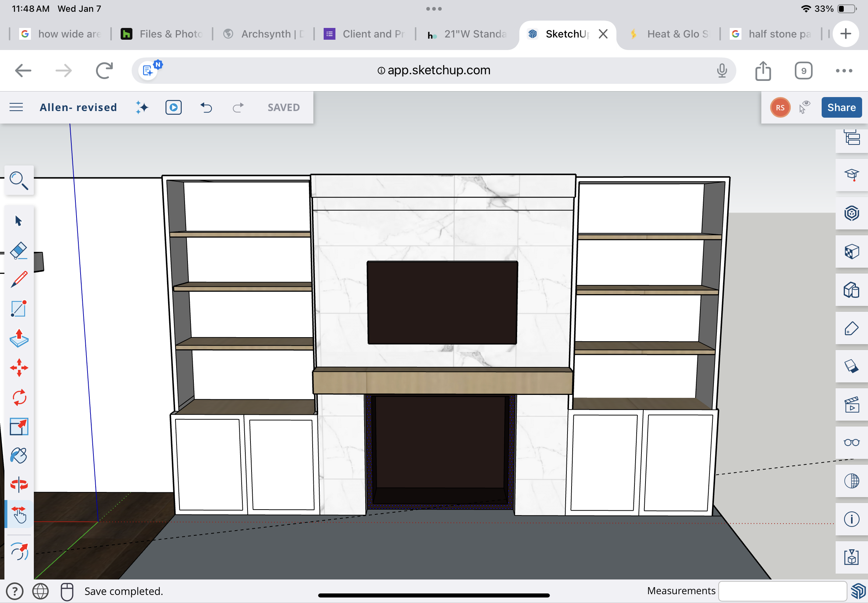Select the Eraser tool

point(18,250)
